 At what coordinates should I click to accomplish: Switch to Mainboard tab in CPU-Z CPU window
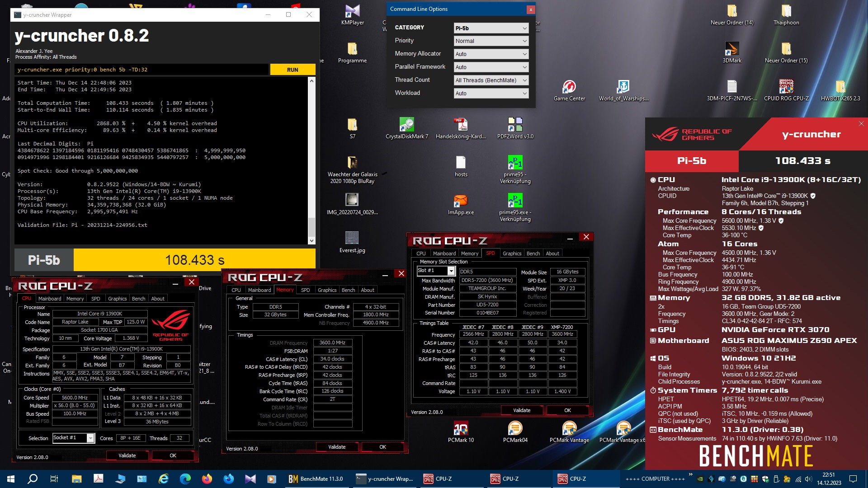(50, 299)
